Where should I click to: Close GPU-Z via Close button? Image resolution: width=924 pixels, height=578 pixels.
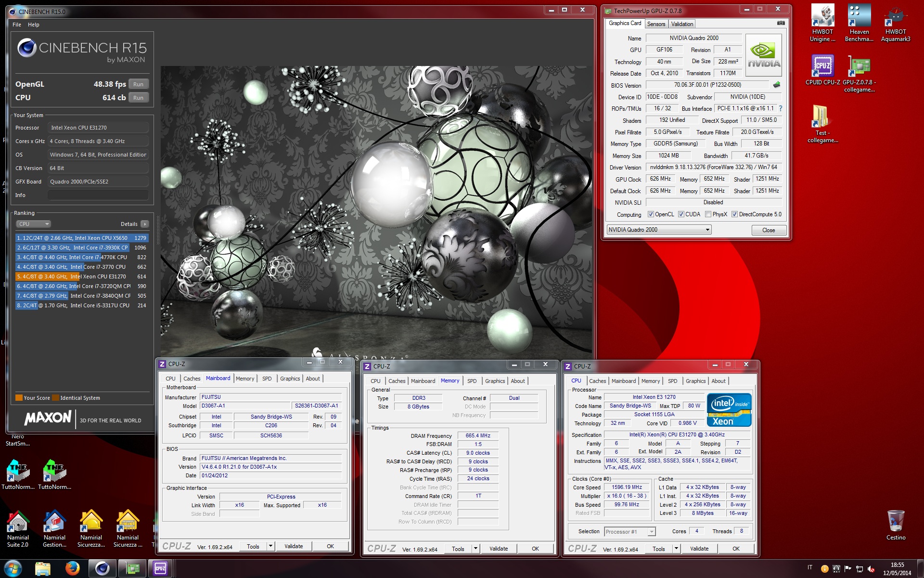[x=769, y=230]
